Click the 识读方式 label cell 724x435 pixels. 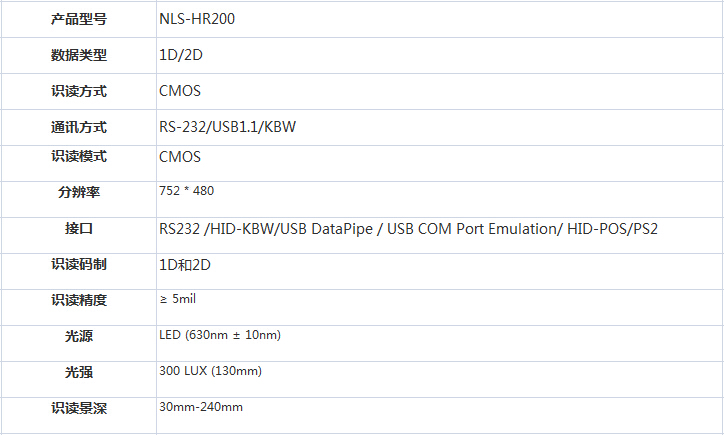point(79,91)
